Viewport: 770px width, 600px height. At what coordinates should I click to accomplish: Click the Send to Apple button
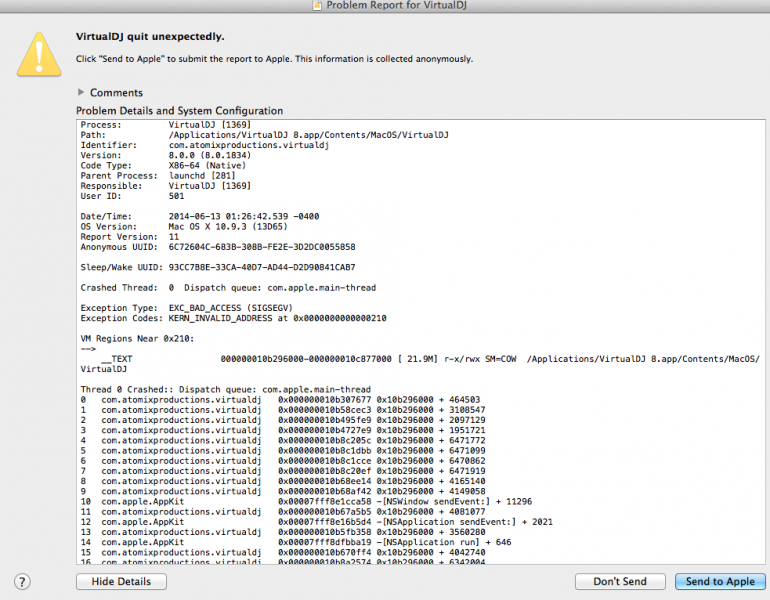pos(720,581)
